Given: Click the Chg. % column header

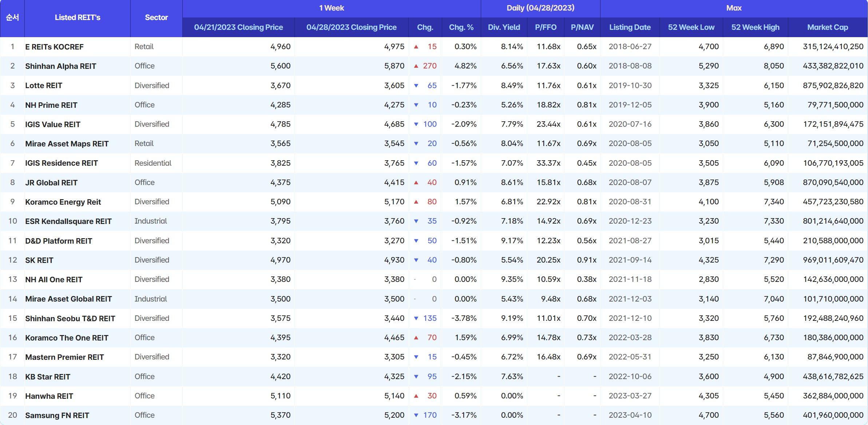Looking at the screenshot, I should (x=461, y=27).
